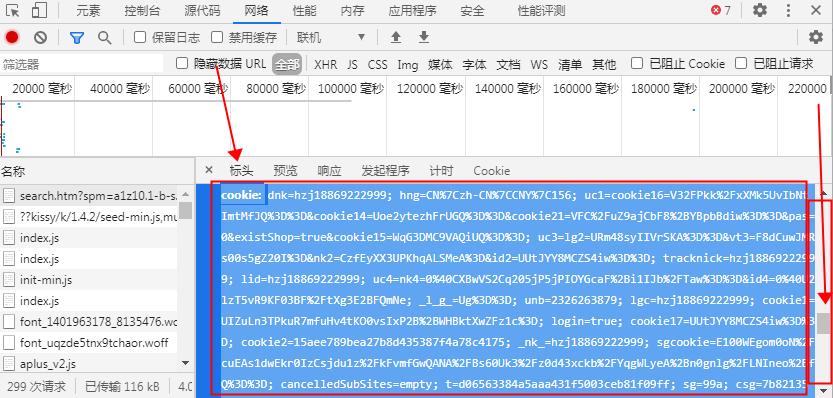Filter requests by 清单
833x398 pixels.
pos(570,65)
